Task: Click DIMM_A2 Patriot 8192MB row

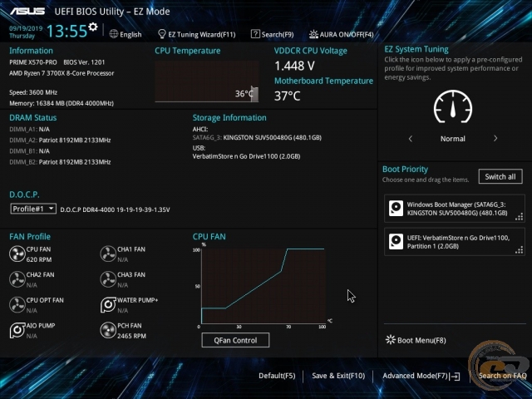Action: pyautogui.click(x=60, y=140)
